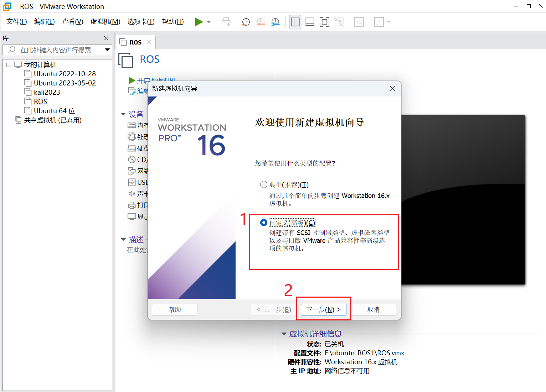Open the console view toolbar icon
The height and width of the screenshot is (392, 546).
(x=359, y=22)
